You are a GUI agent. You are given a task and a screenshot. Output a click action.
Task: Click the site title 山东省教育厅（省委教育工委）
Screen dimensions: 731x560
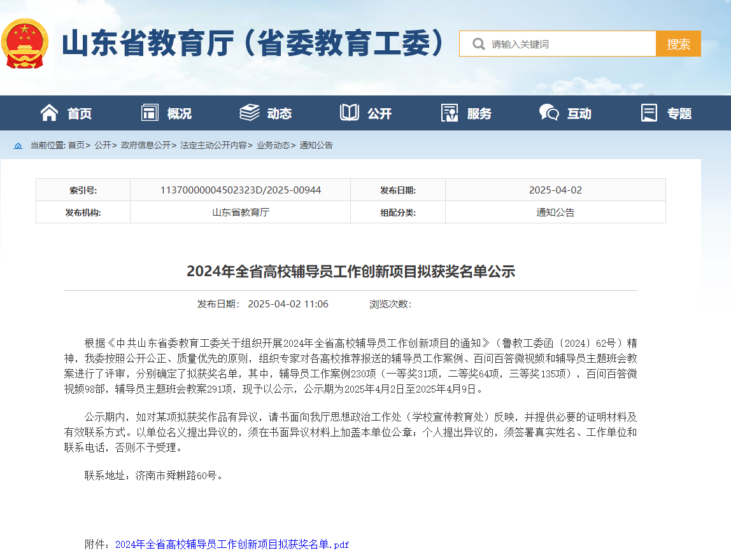[253, 43]
